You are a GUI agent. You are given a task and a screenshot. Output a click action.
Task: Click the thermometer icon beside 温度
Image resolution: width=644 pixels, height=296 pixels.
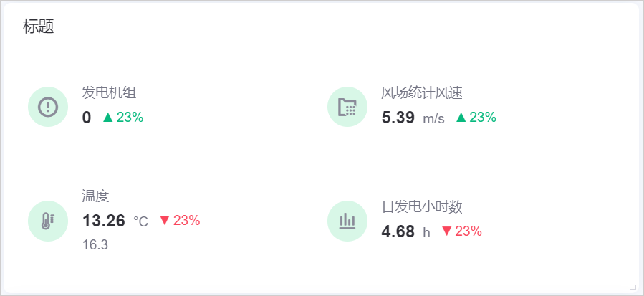(48, 221)
